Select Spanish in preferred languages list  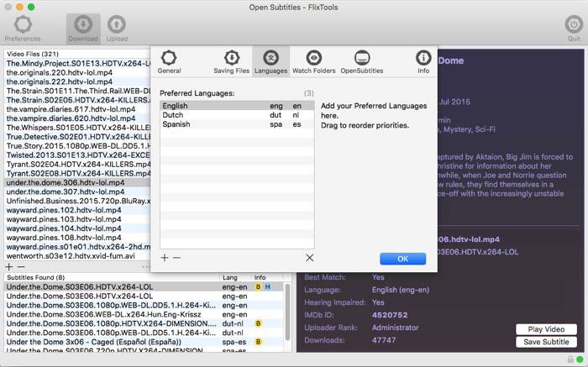click(x=237, y=124)
